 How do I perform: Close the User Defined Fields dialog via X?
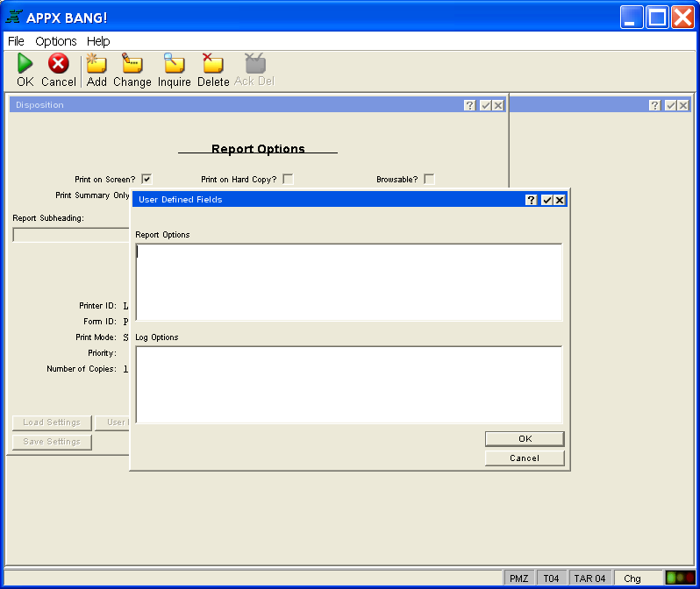(x=560, y=200)
